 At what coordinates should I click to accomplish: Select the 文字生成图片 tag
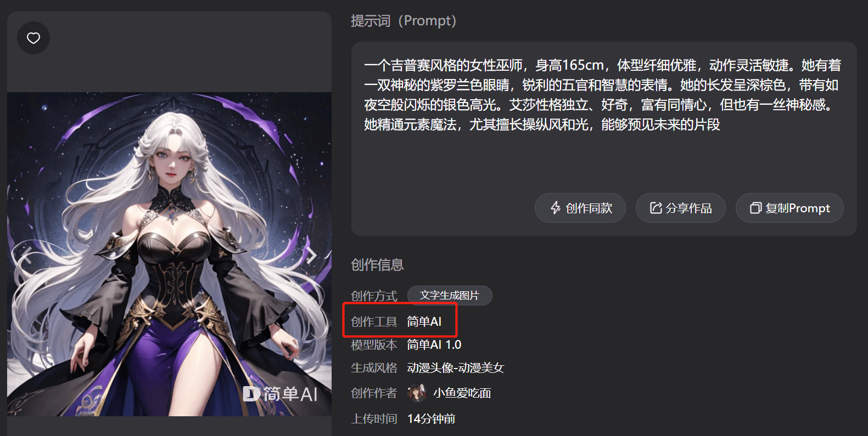(450, 296)
